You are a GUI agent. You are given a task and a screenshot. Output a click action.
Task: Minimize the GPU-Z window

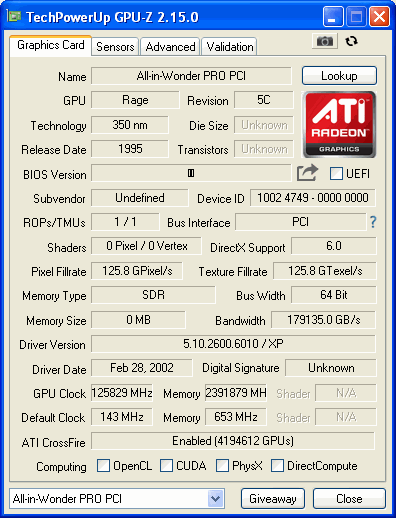click(333, 16)
